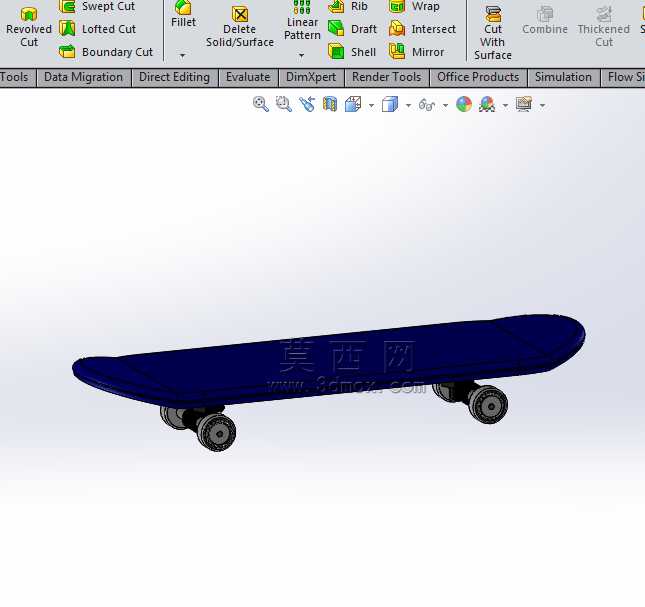Select the Wrap tool
The image size is (645, 607).
414,7
